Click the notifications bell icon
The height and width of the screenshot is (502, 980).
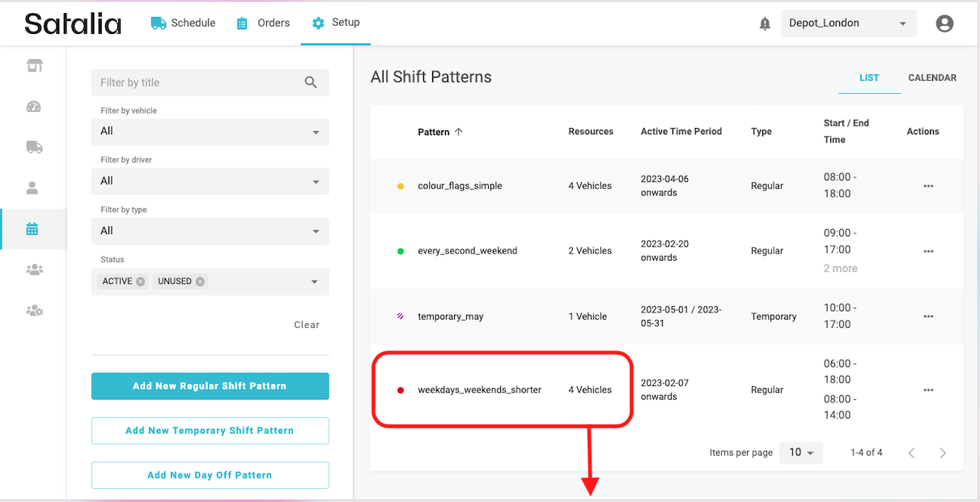click(765, 23)
